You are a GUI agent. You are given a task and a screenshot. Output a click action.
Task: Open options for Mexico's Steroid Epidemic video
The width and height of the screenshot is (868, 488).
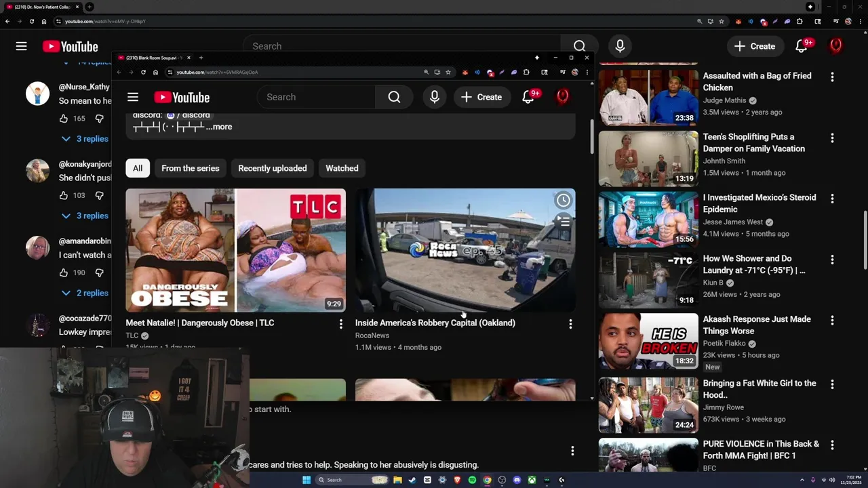tap(832, 199)
